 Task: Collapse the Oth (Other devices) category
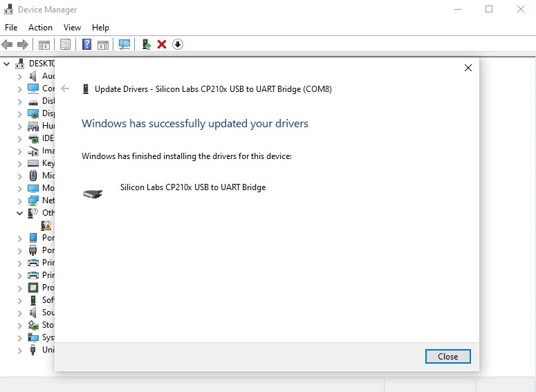(20, 213)
